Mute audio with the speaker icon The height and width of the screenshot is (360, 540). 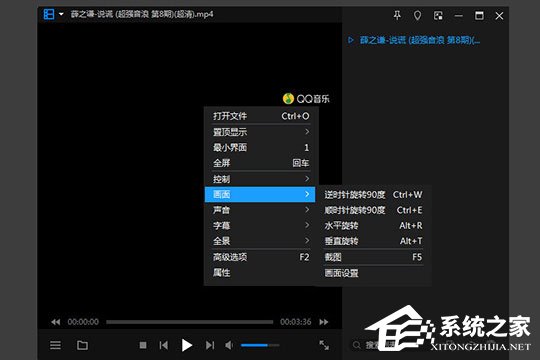pyautogui.click(x=229, y=345)
